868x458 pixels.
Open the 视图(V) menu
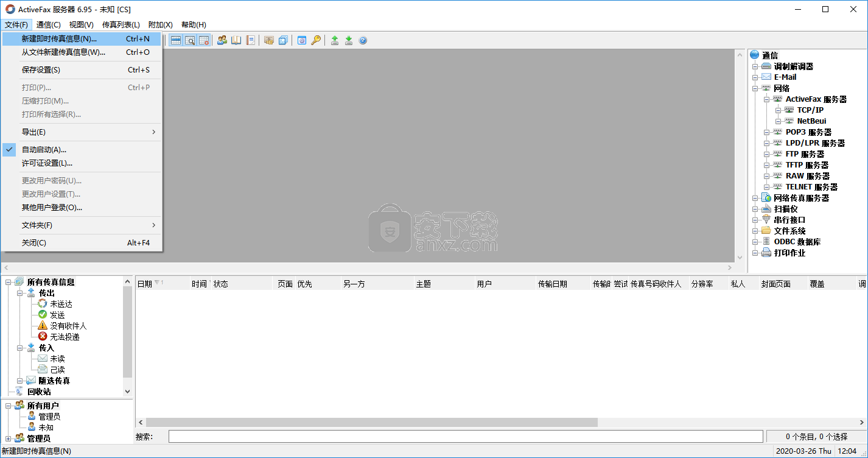[82, 25]
